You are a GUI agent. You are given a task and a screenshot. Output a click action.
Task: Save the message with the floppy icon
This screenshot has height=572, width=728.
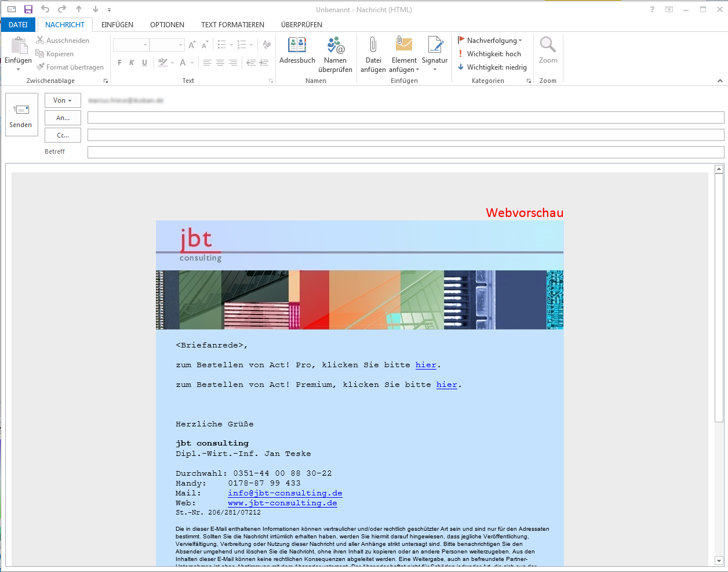28,9
